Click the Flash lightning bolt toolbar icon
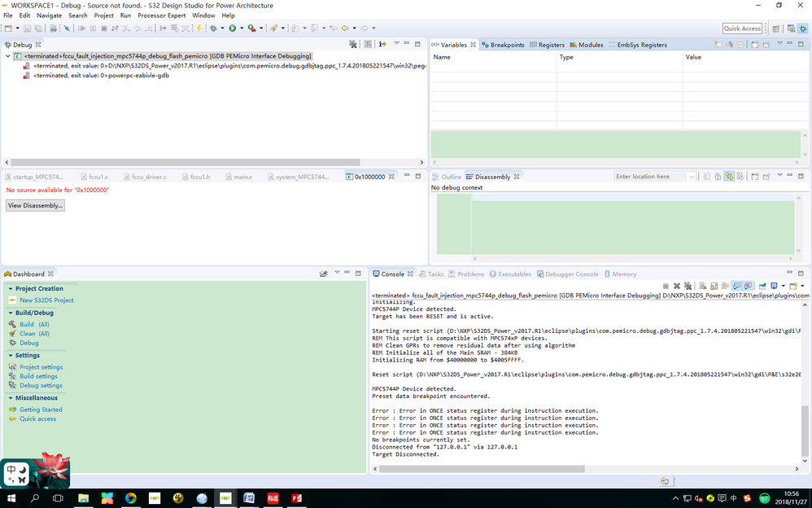812x508 pixels. (x=199, y=28)
